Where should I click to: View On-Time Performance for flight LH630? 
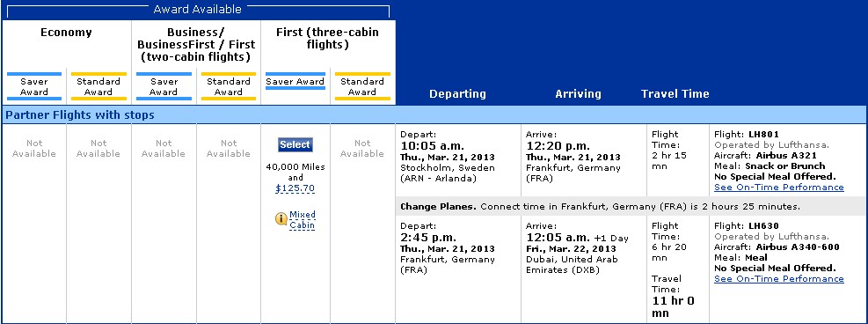(x=779, y=278)
